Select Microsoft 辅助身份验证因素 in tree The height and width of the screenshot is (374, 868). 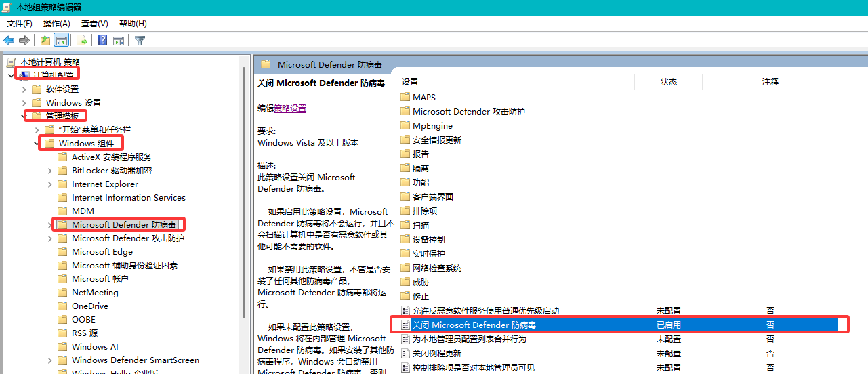pyautogui.click(x=125, y=265)
